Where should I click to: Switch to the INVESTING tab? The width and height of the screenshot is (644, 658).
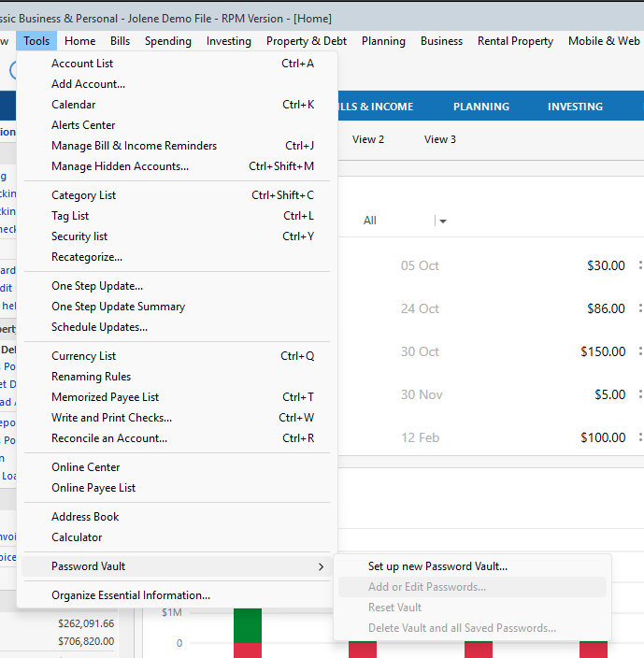tap(575, 107)
